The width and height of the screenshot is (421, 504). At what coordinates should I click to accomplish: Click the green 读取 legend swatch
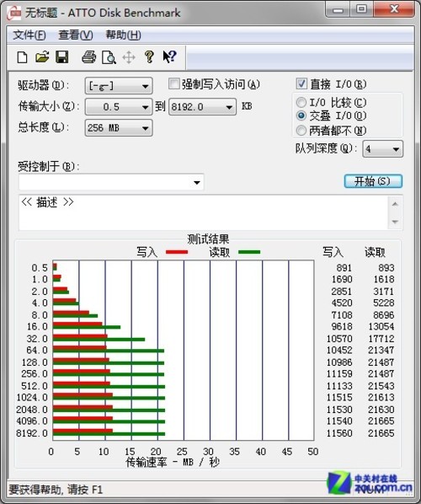coord(249,252)
